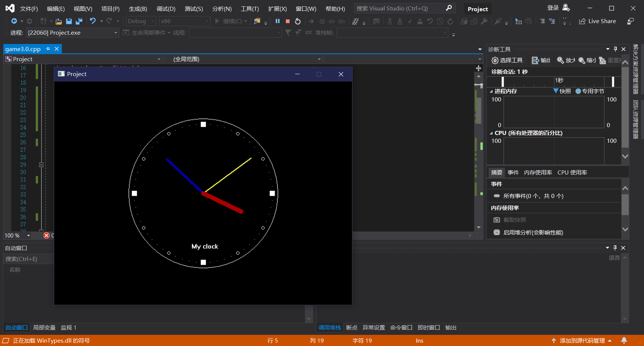Open the Extensions menu
Image resolution: width=644 pixels, height=346 pixels.
pos(277,9)
